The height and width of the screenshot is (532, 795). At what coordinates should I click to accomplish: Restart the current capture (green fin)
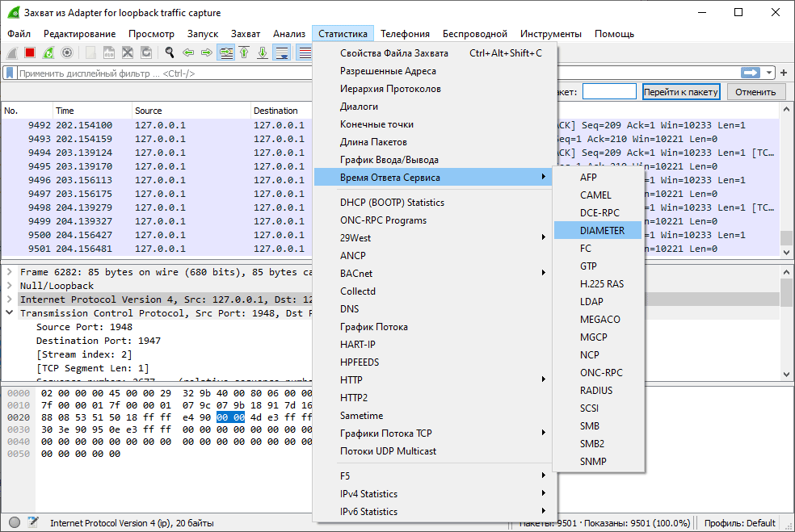pyautogui.click(x=48, y=52)
